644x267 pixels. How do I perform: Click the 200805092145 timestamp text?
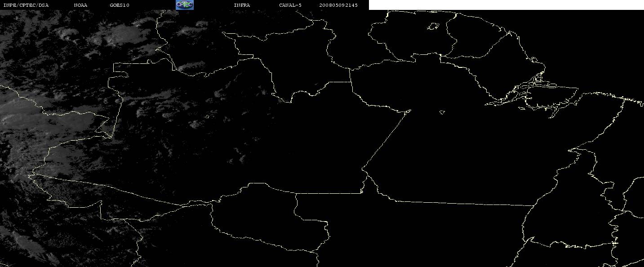click(338, 5)
